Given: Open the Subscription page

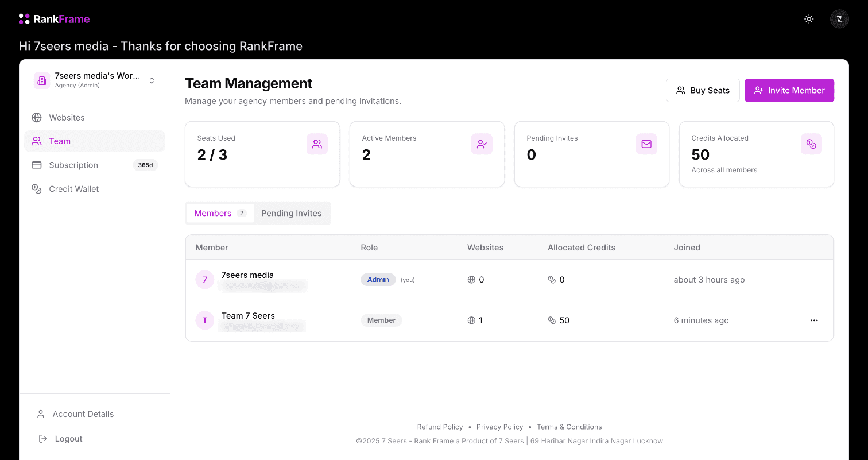Looking at the screenshot, I should coord(95,165).
